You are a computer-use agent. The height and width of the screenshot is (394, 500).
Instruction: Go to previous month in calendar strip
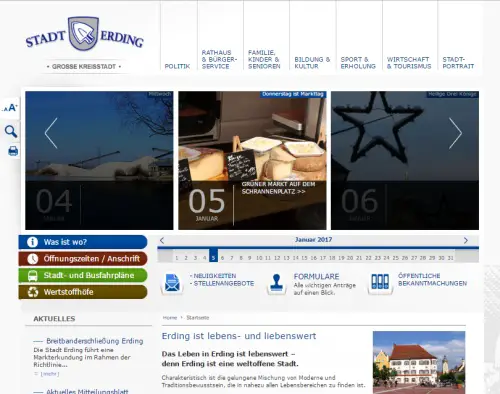pos(162,240)
